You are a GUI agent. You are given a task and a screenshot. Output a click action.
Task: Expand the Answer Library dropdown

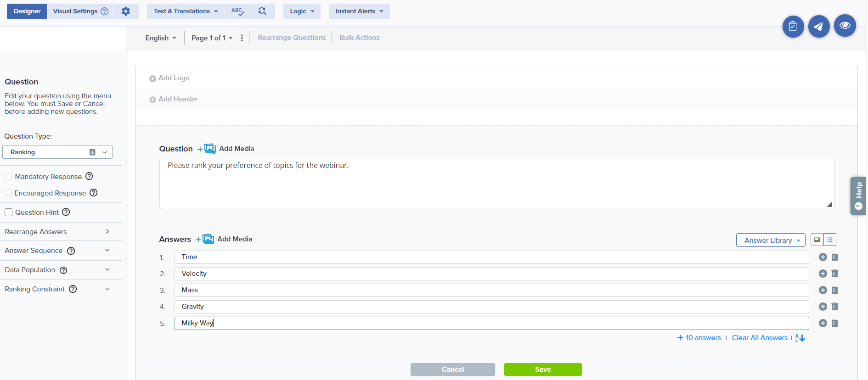(x=770, y=240)
